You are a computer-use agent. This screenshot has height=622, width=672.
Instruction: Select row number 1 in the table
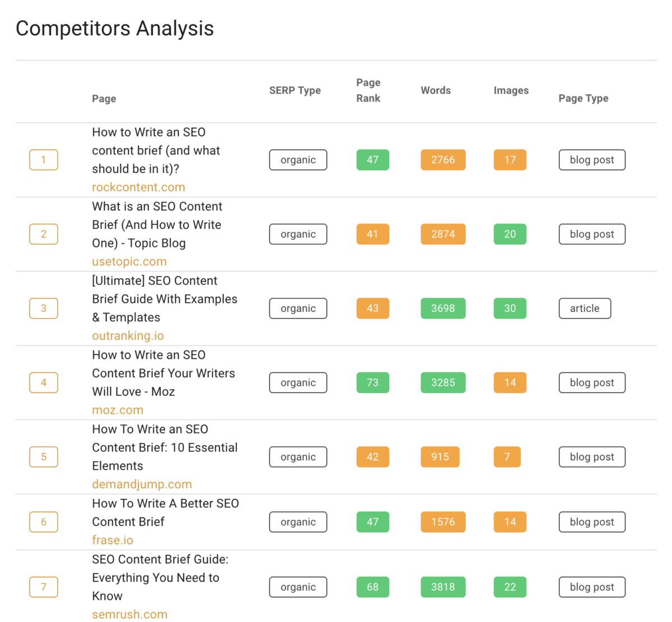43,160
